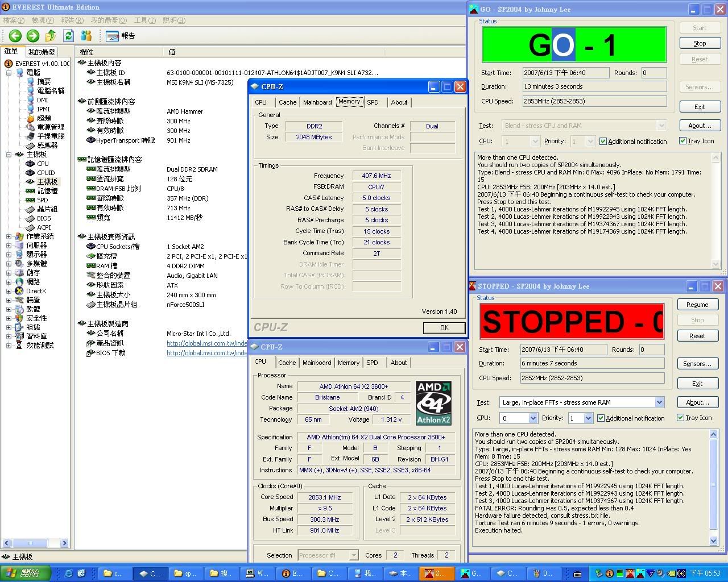Viewport: 728px width, 582px height.
Task: Expand the 作業系統 operating system node
Action: click(9, 236)
